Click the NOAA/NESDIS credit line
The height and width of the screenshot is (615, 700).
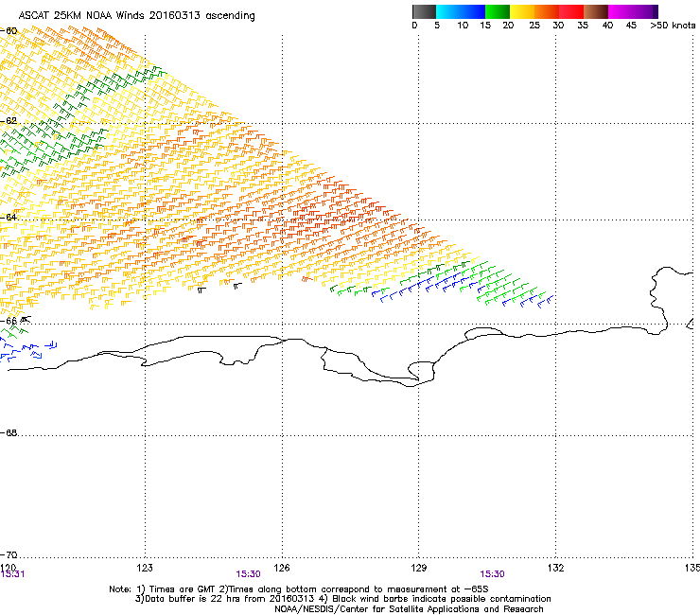point(409,609)
